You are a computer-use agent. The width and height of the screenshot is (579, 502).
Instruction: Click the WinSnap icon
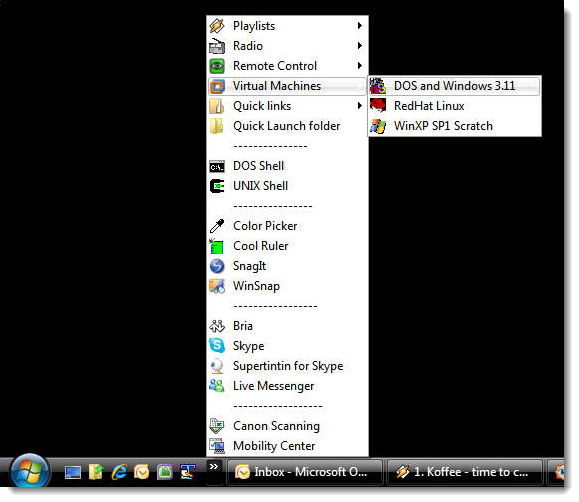click(x=217, y=286)
